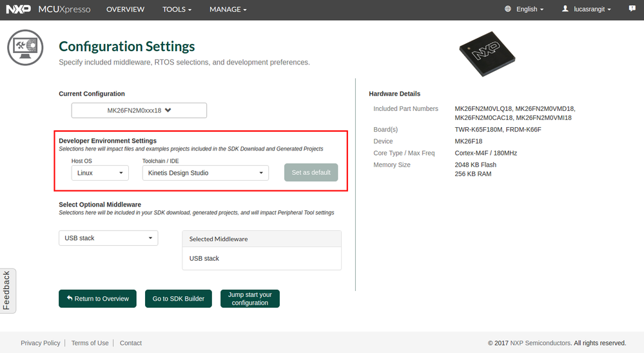Open the Terms of Use link
Screen dimensions: 644x353
point(90,343)
